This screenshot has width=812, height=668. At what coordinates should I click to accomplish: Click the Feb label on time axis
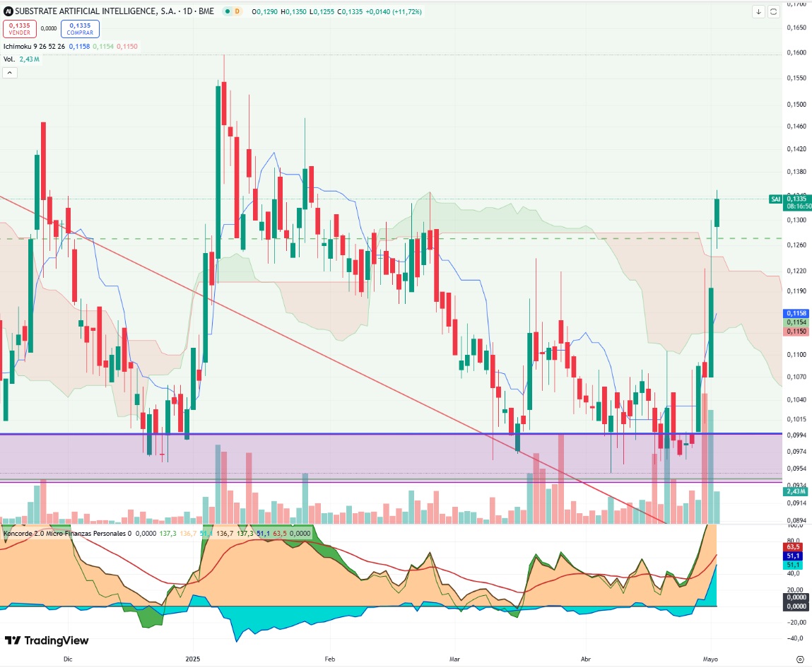tap(330, 660)
